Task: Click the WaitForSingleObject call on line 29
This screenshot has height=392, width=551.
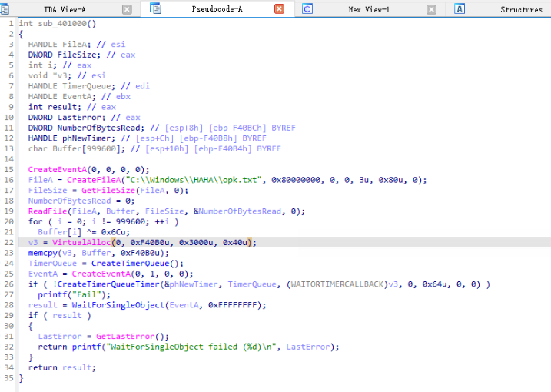Action: pos(115,305)
